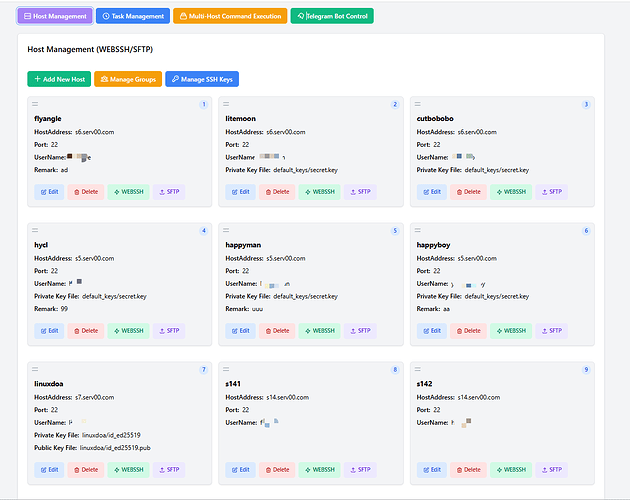Launch WEBSSH for happyboy

(x=511, y=331)
